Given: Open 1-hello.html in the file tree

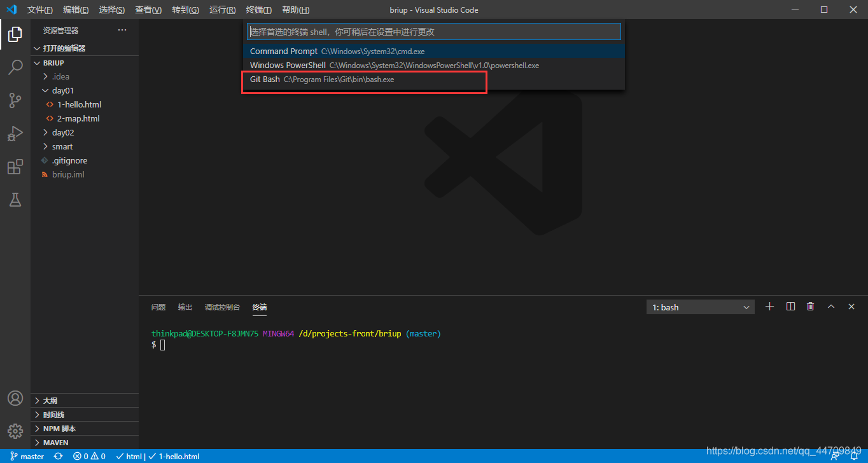Looking at the screenshot, I should (85, 104).
